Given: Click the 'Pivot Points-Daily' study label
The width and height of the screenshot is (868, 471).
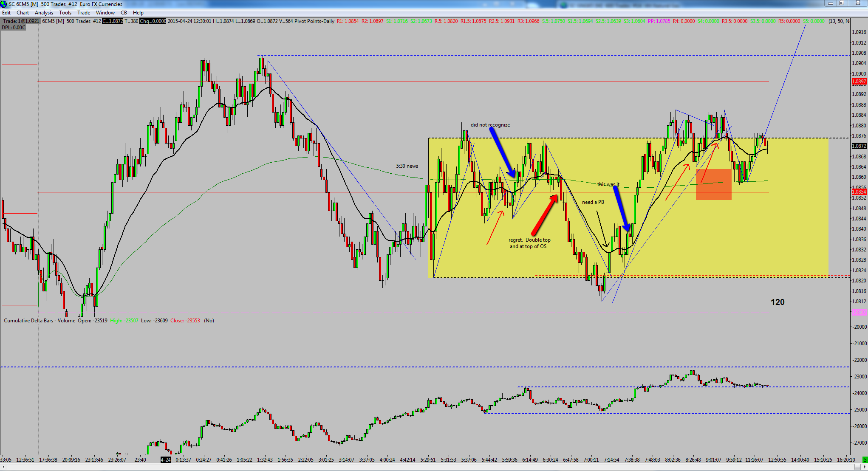Looking at the screenshot, I should coord(314,21).
